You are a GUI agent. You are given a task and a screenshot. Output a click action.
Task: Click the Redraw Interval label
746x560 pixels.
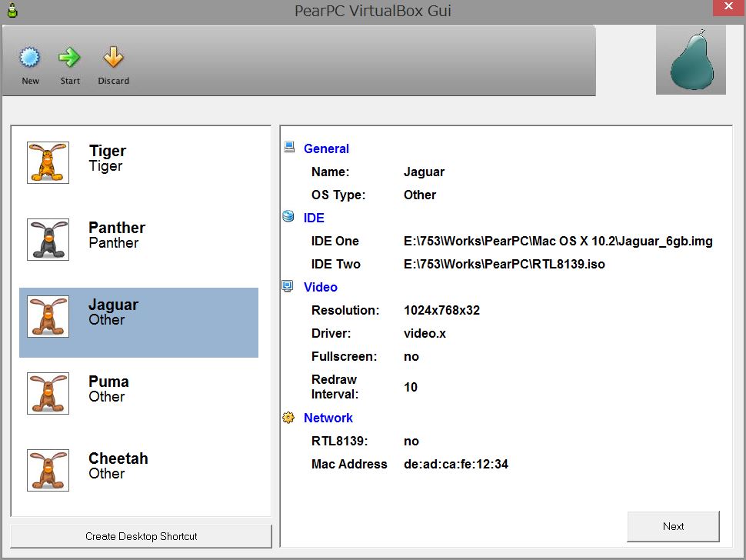(335, 387)
